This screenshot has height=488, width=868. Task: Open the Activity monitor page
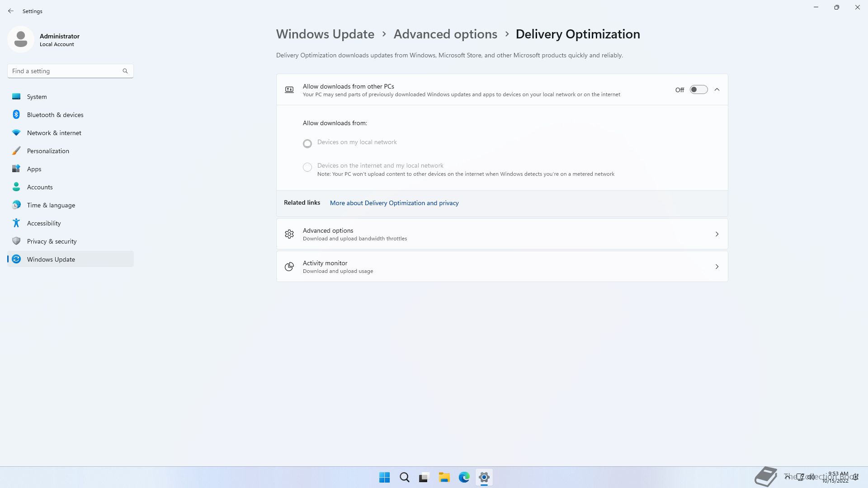[x=502, y=267]
